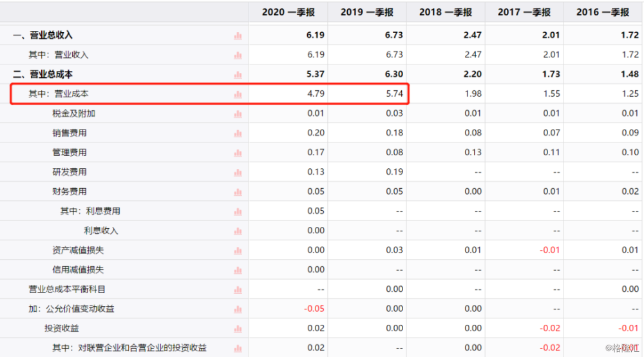Open chart icon for 公允价值变动收益
The height and width of the screenshot is (357, 644).
[x=238, y=309]
